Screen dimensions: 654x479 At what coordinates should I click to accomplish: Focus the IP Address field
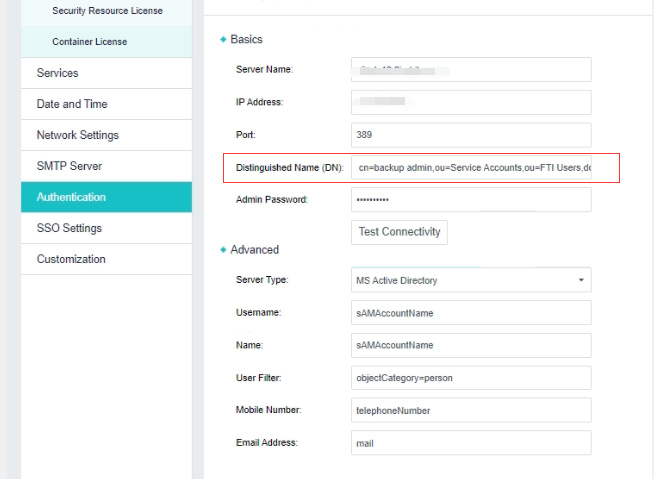tap(471, 102)
